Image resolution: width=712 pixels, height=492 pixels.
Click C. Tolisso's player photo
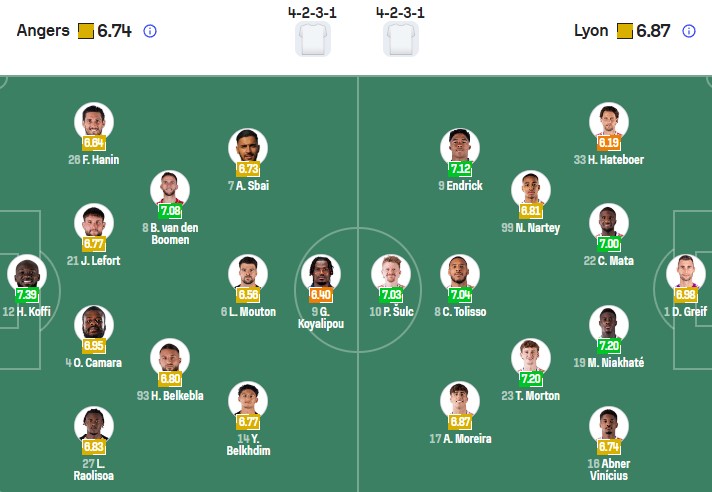click(460, 272)
